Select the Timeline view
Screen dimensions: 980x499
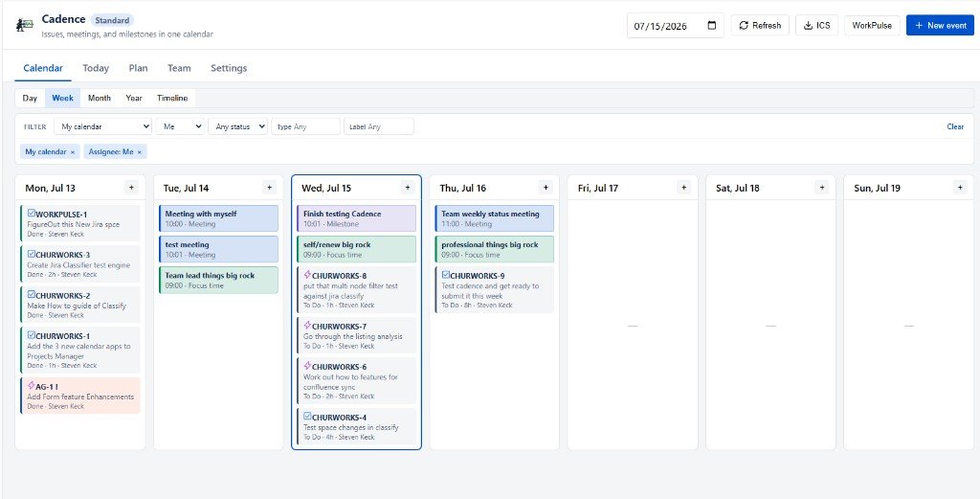click(172, 99)
